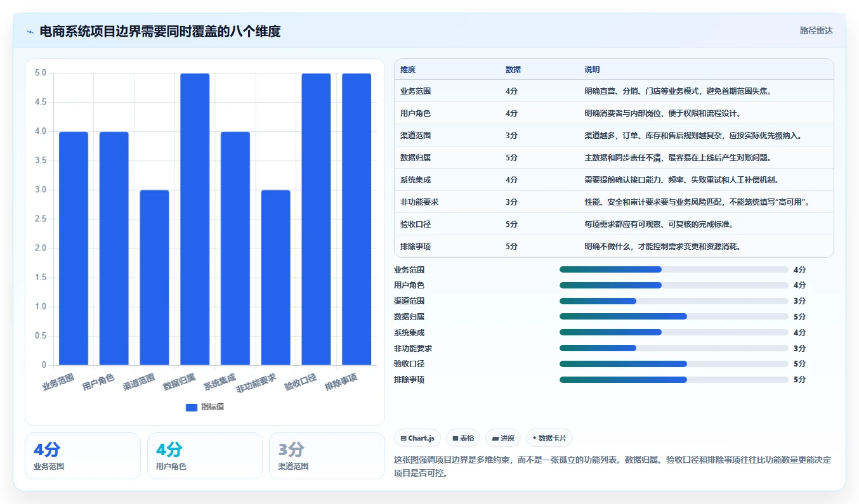Click the 验收口径 bar in chart
The image size is (859, 504).
316,219
